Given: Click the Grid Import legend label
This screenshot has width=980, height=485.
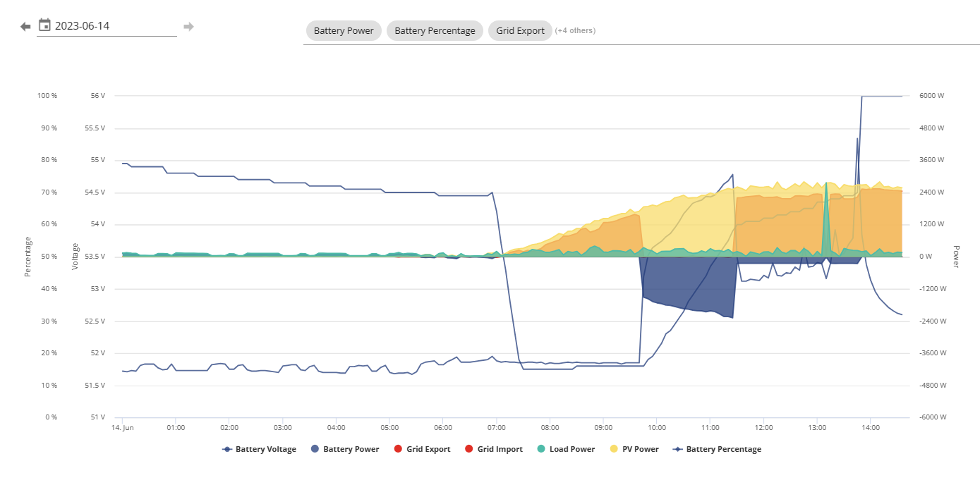Looking at the screenshot, I should tap(500, 449).
